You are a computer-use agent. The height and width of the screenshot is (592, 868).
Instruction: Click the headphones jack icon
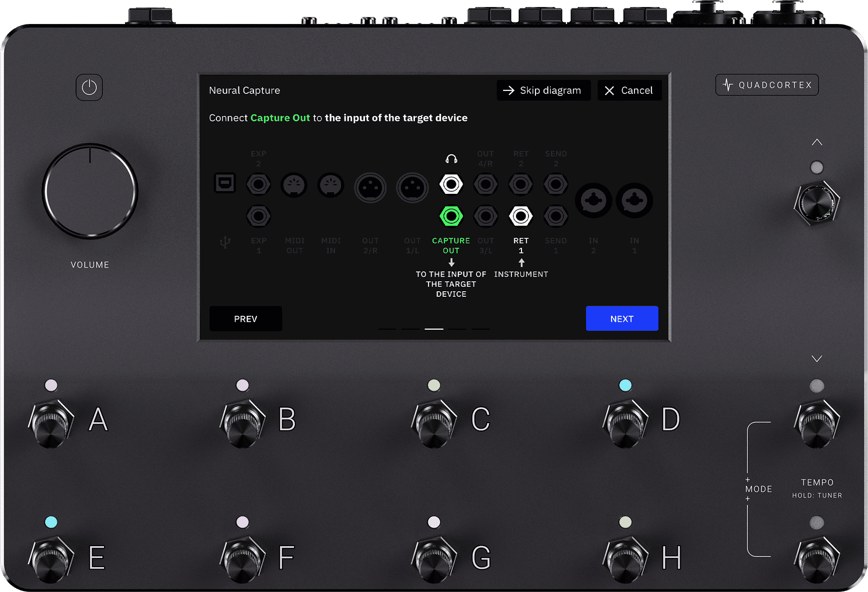pos(451,184)
